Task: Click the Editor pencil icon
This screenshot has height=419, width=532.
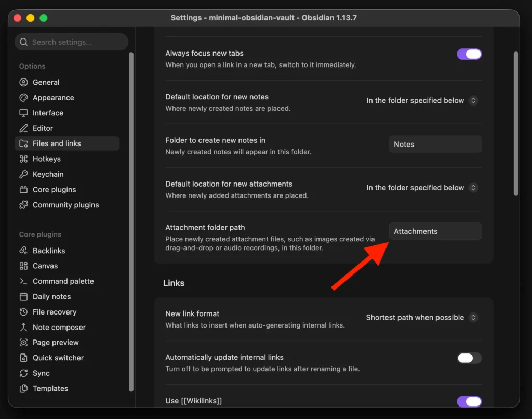Action: click(x=23, y=128)
